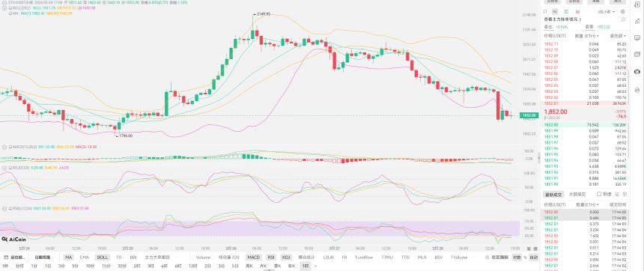The height and width of the screenshot is (271, 644).
Task: Toggle the 对数 logarithmic scale button
Action: point(517,258)
